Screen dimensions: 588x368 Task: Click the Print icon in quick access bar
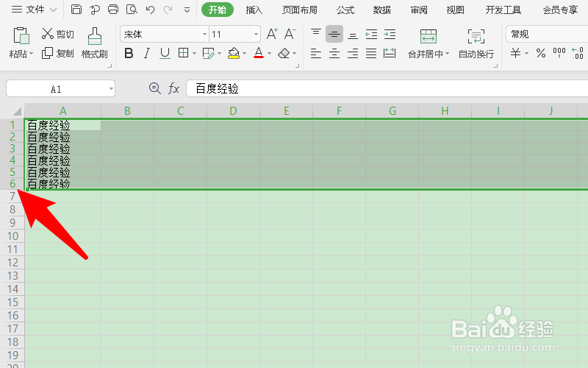(x=113, y=10)
